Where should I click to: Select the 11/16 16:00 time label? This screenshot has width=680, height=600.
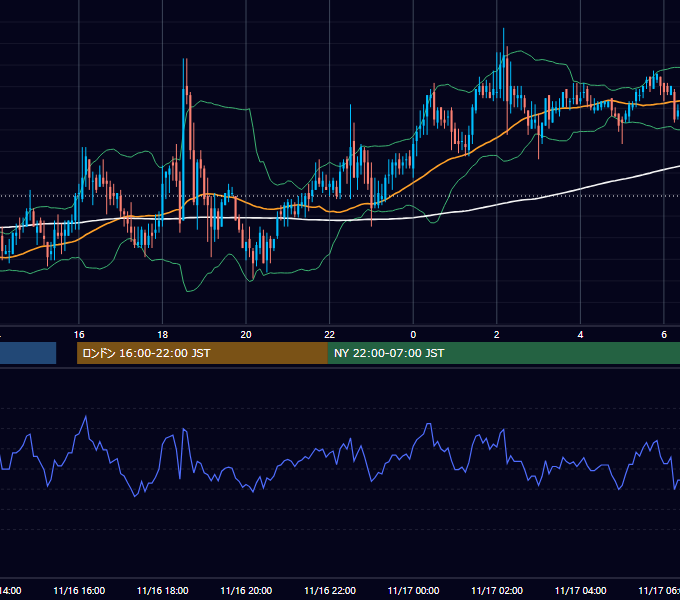79,590
